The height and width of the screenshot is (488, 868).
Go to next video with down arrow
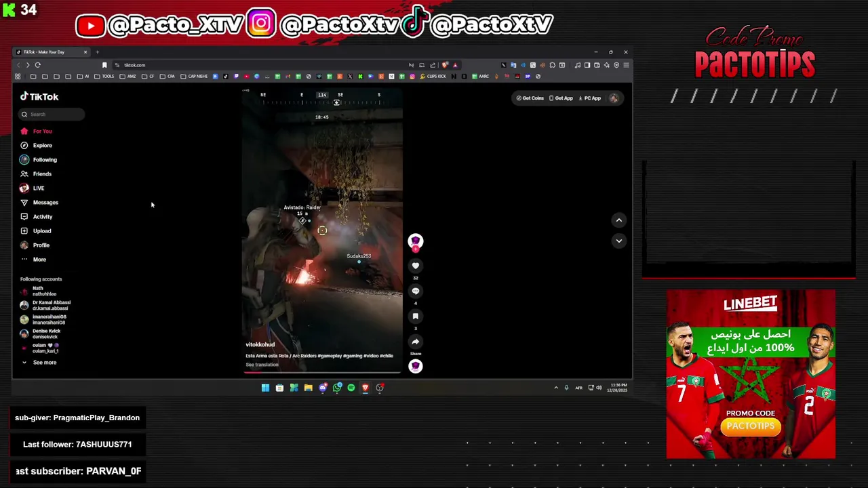point(618,241)
